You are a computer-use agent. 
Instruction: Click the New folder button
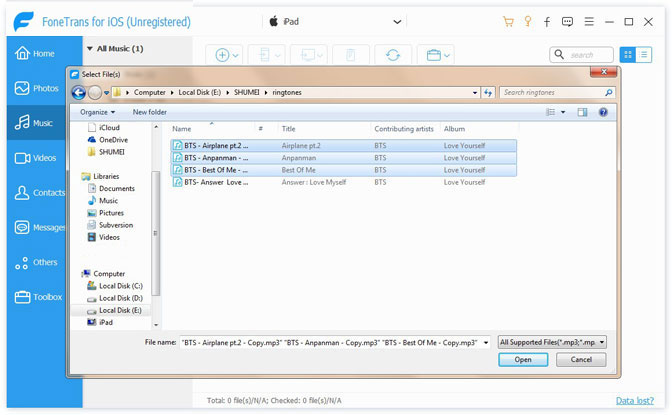(x=150, y=112)
